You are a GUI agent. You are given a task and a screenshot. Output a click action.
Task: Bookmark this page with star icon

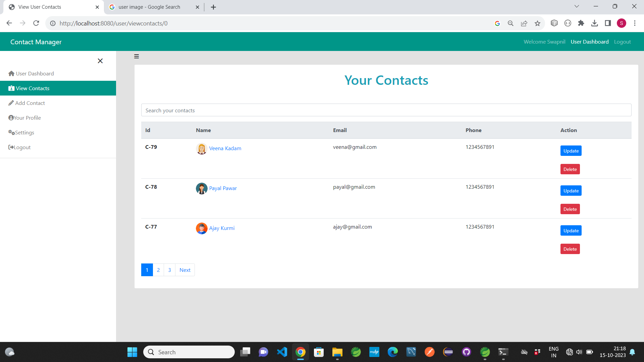[x=537, y=23]
